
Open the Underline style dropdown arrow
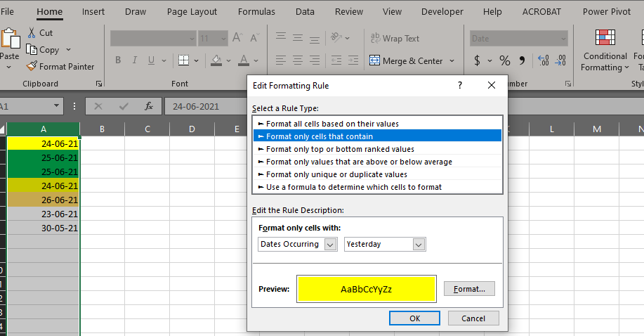click(x=164, y=61)
